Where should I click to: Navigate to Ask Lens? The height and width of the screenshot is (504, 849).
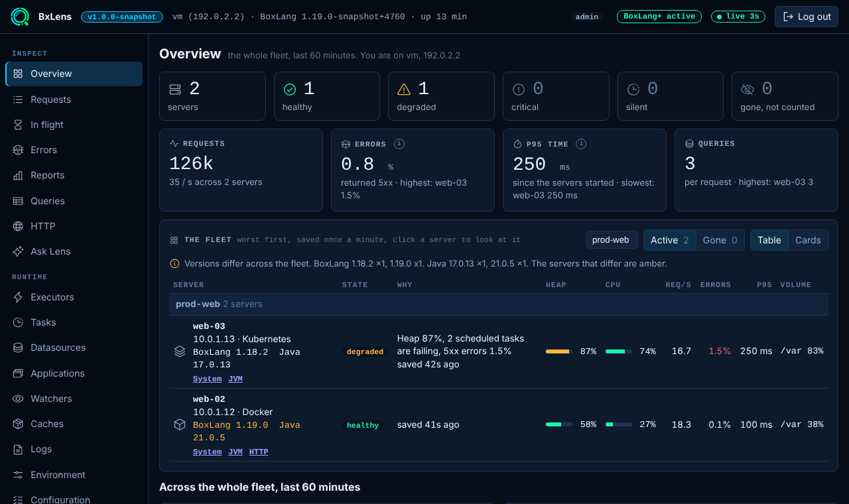coord(74,251)
